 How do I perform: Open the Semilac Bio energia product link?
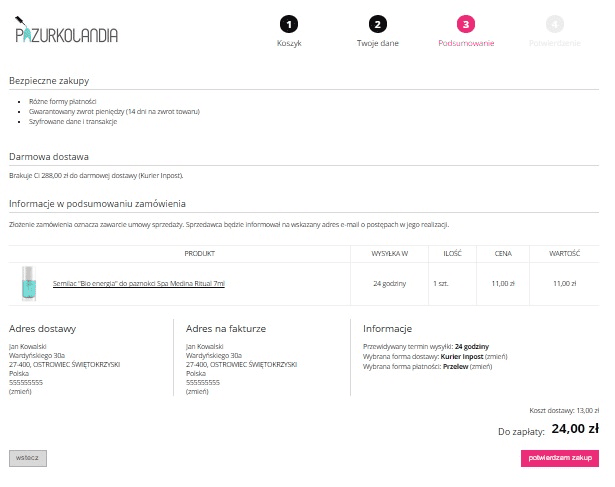tap(139, 283)
